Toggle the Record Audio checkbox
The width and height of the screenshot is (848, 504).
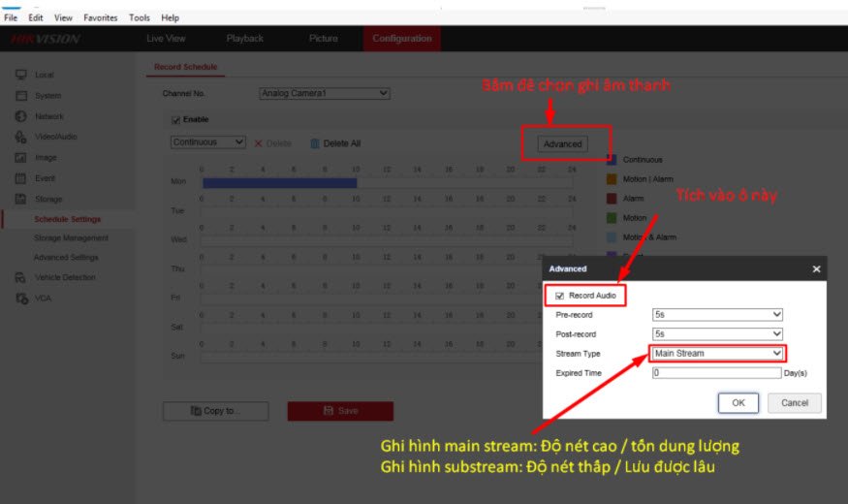[559, 295]
